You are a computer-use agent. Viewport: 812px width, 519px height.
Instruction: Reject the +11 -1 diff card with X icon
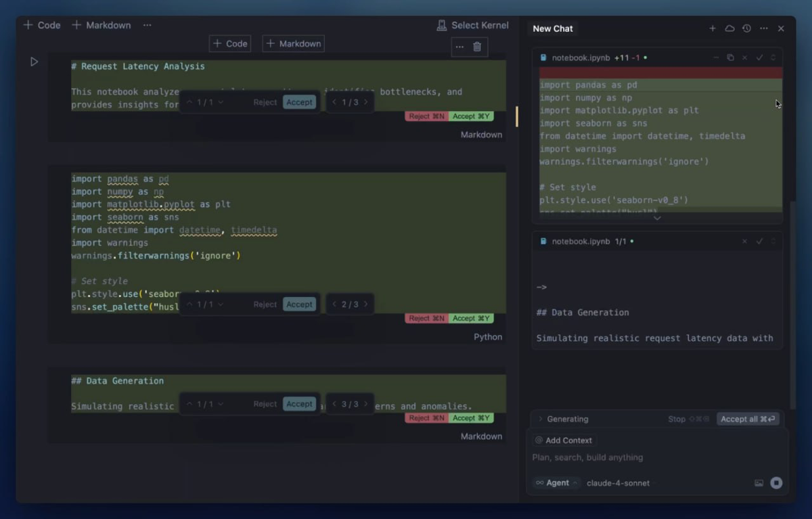[745, 58]
